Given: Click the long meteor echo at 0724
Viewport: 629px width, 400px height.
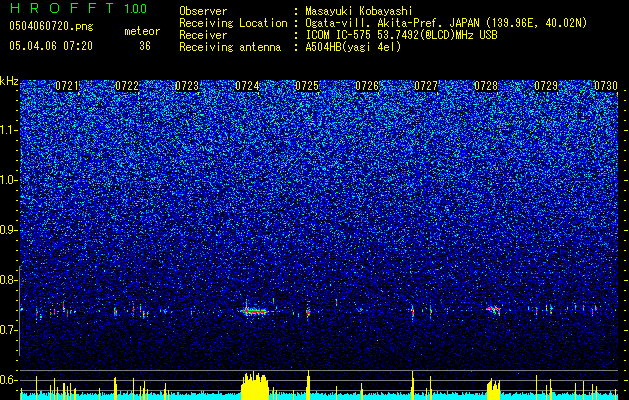Looking at the screenshot, I should 255,311.
